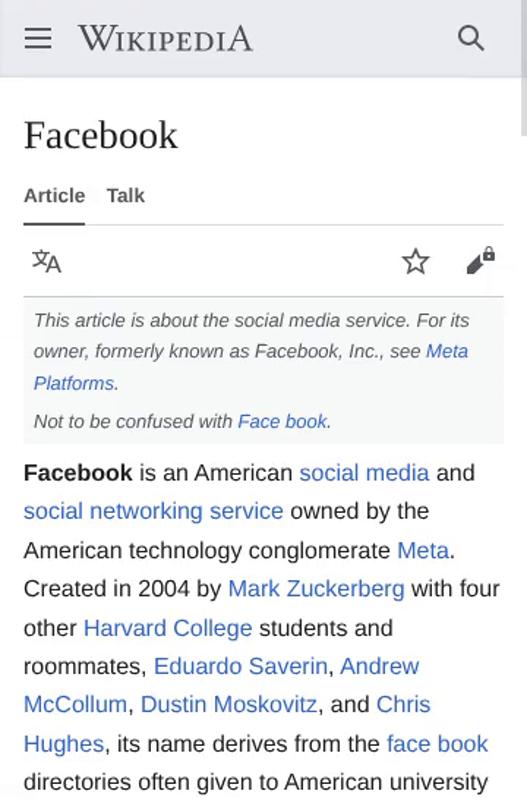The height and width of the screenshot is (800, 527).
Task: Click the locked edit pencil icon
Action: 481,261
